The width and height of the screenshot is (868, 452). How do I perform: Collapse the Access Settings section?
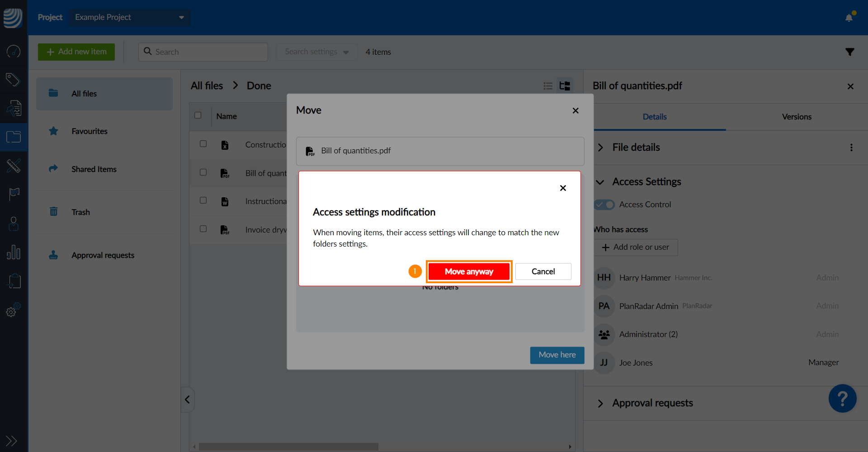click(x=600, y=182)
